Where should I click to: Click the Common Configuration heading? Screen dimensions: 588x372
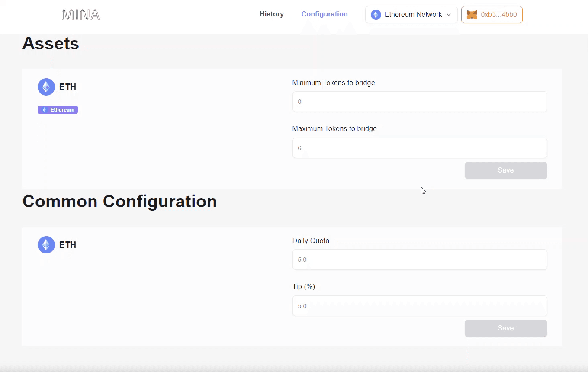coord(119,202)
